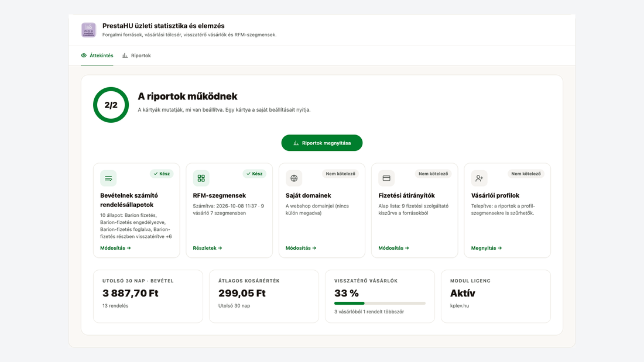Click the credit card icon for Fizetési átirányítók

[x=386, y=178]
